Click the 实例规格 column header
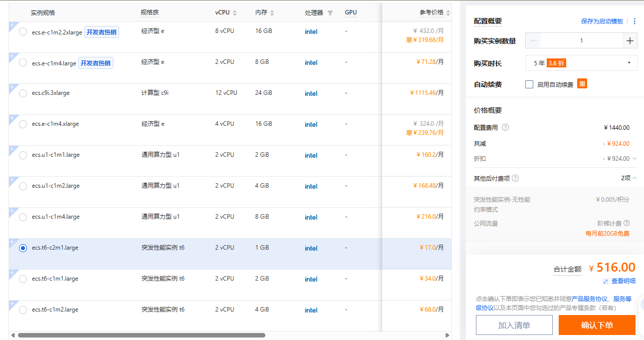Viewport: 644px width, 340px height. [x=43, y=12]
